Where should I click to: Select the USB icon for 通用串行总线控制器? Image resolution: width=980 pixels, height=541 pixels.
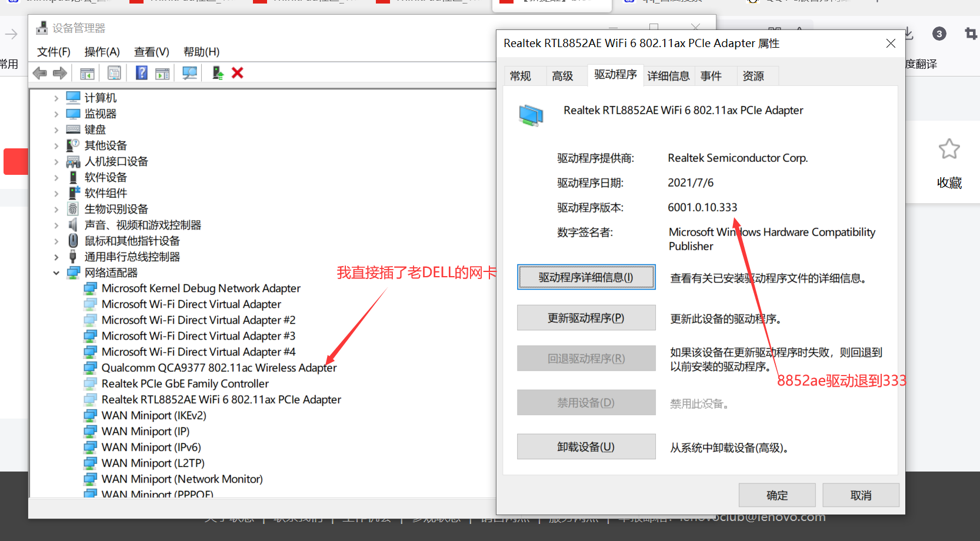click(x=74, y=257)
